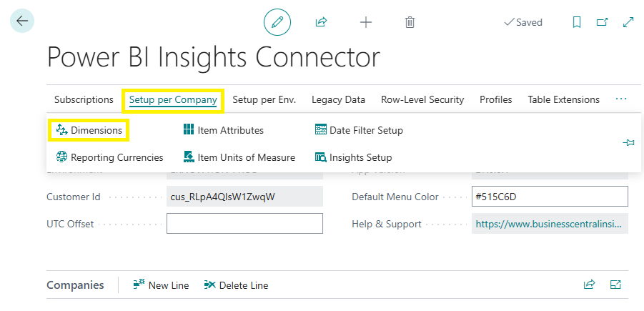Open the Subscriptions tab

84,99
